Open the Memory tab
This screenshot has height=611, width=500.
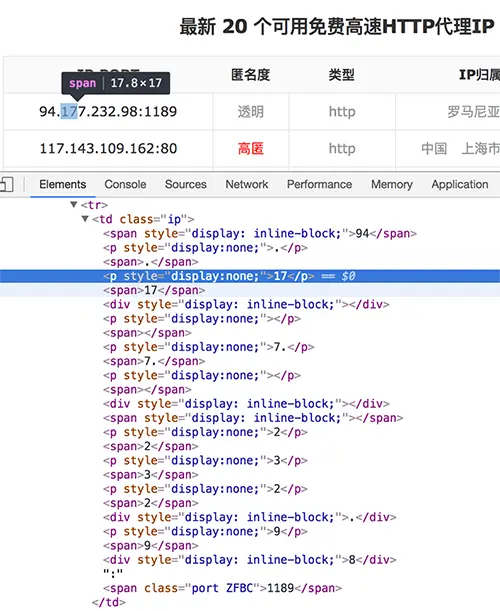392,184
